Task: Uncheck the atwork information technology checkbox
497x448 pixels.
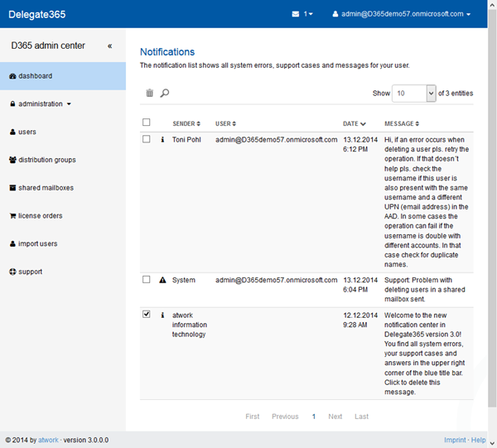Action: [x=146, y=315]
